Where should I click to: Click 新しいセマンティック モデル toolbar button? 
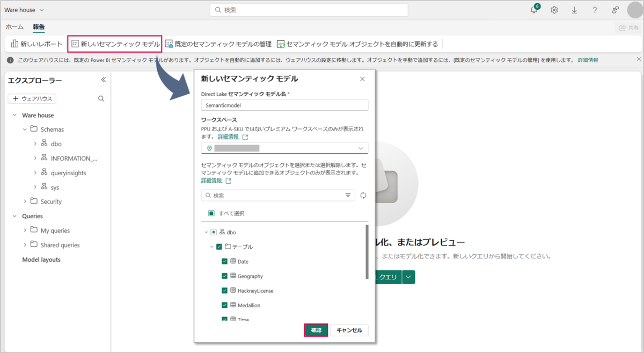tap(115, 44)
